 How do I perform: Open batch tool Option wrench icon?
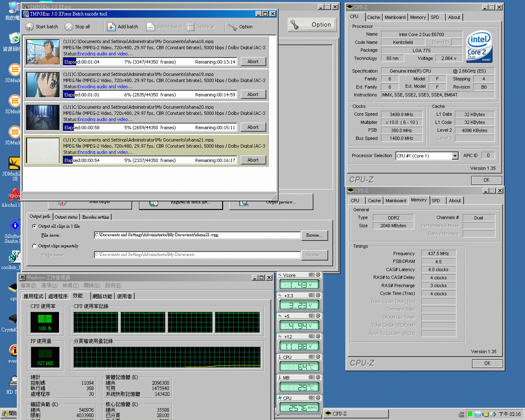[x=233, y=27]
